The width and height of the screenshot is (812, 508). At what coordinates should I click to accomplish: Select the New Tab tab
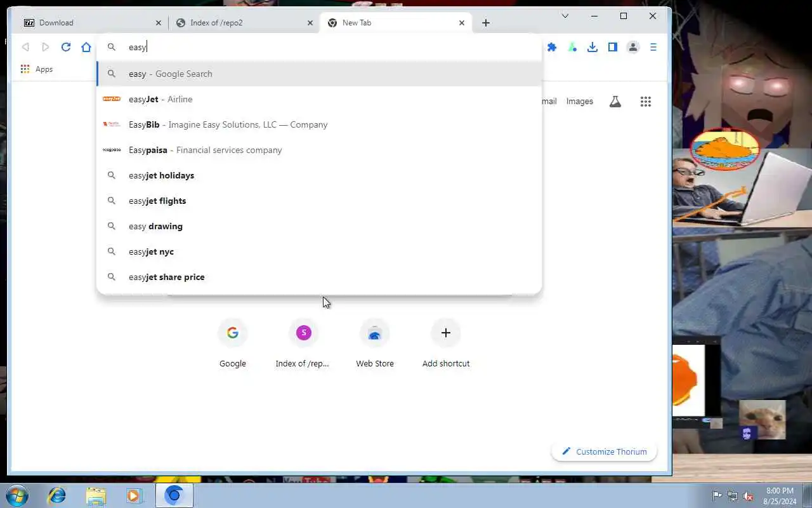[396, 23]
